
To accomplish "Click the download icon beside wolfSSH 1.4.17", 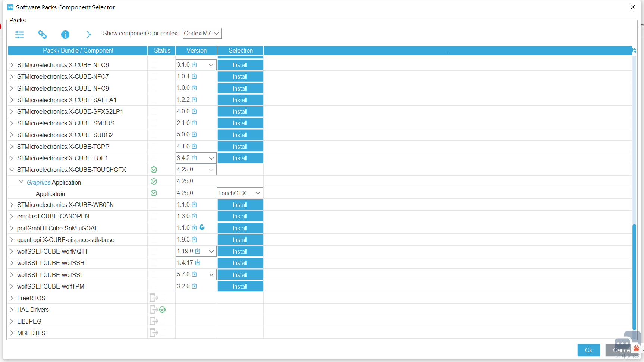I will (x=198, y=263).
